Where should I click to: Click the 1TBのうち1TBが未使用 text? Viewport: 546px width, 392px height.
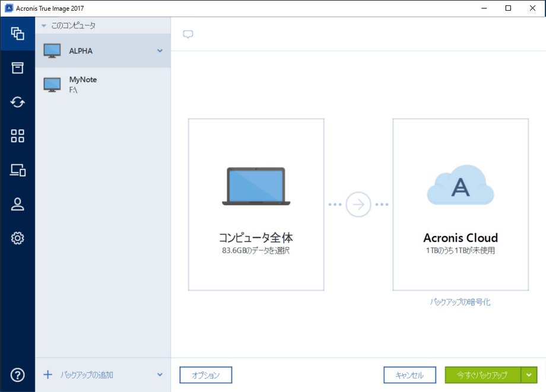tap(461, 250)
